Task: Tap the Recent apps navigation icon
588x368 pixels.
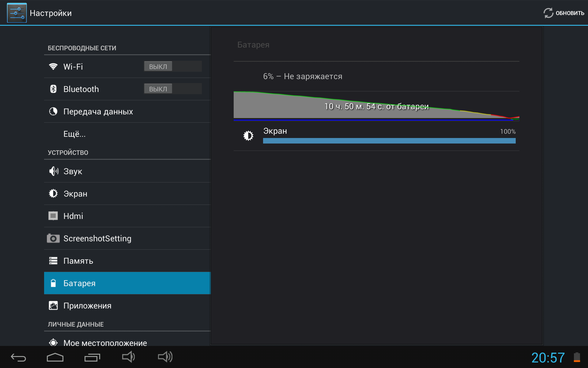Action: click(92, 357)
